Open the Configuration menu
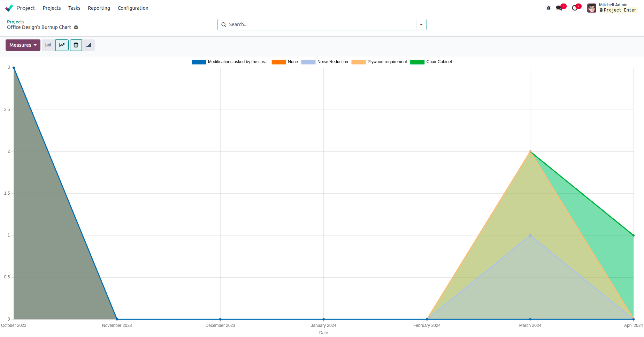644x337 pixels. click(x=133, y=8)
